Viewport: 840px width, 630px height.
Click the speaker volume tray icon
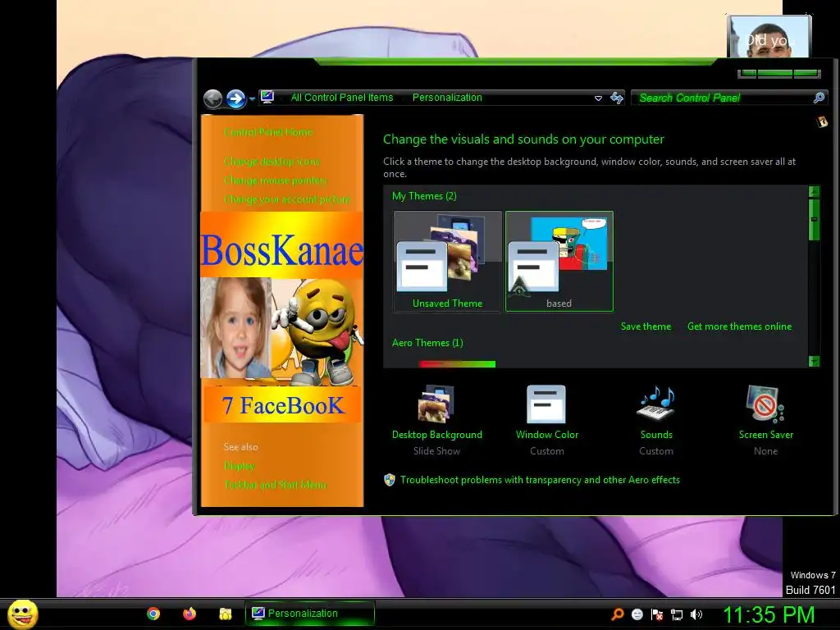696,614
